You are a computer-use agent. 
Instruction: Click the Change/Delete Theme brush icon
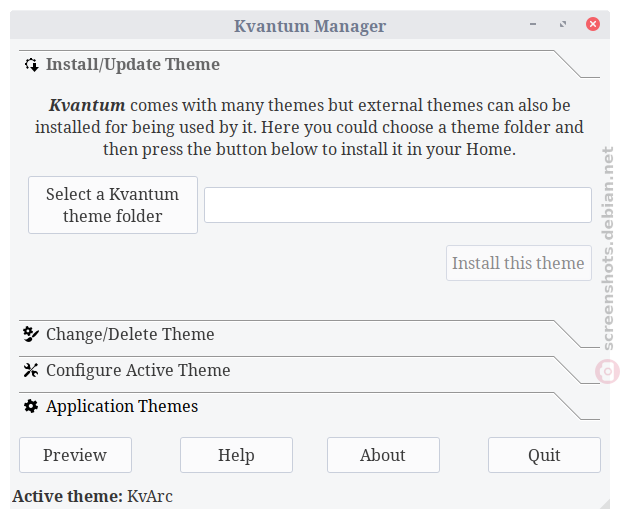[31, 334]
